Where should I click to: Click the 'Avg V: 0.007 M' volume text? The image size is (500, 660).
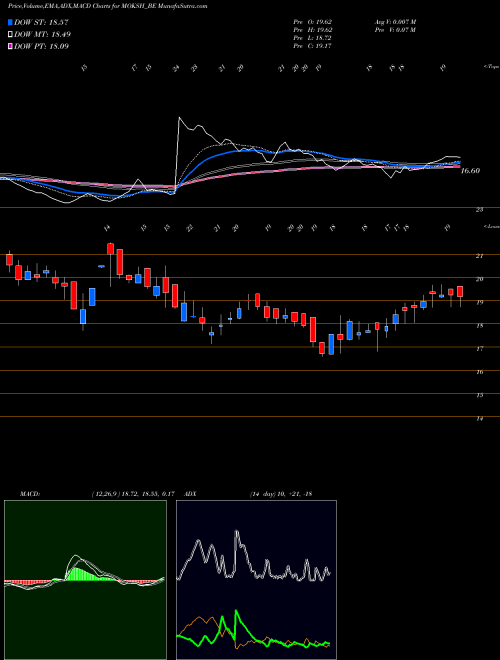395,22
